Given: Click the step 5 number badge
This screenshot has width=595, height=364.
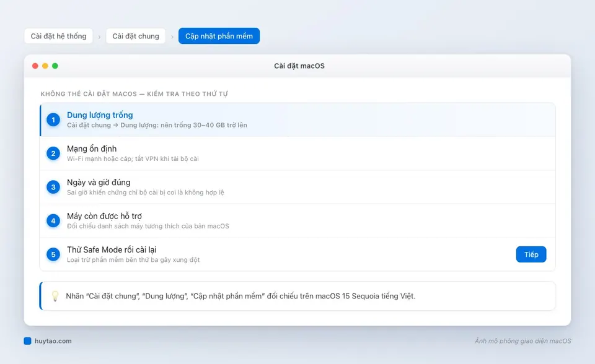Looking at the screenshot, I should (53, 254).
